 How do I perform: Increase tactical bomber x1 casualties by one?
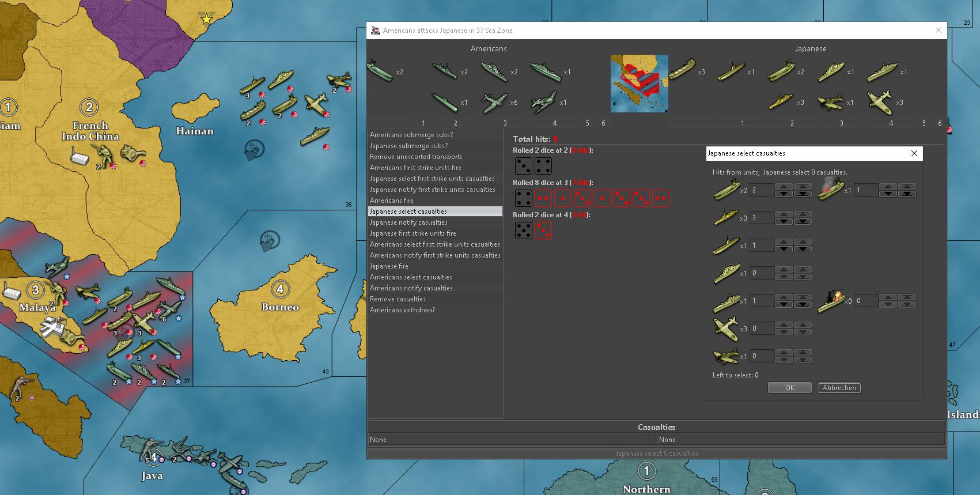(x=784, y=353)
